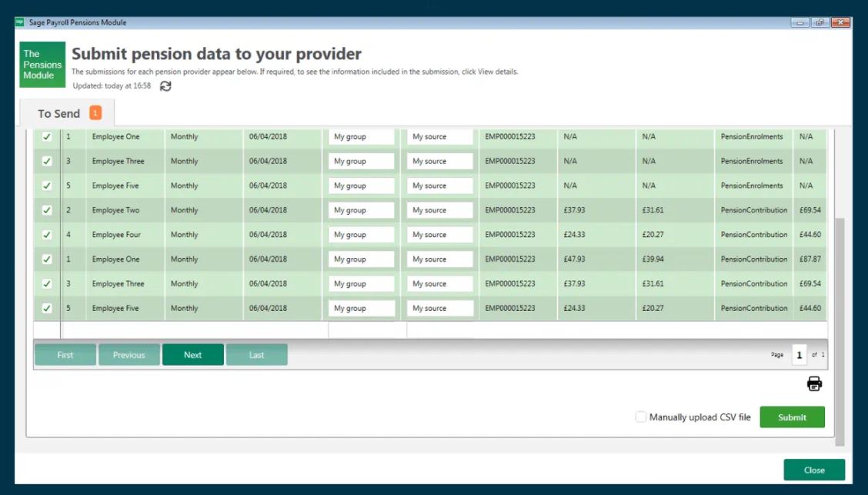
Task: Submit the pension data
Action: [x=792, y=416]
